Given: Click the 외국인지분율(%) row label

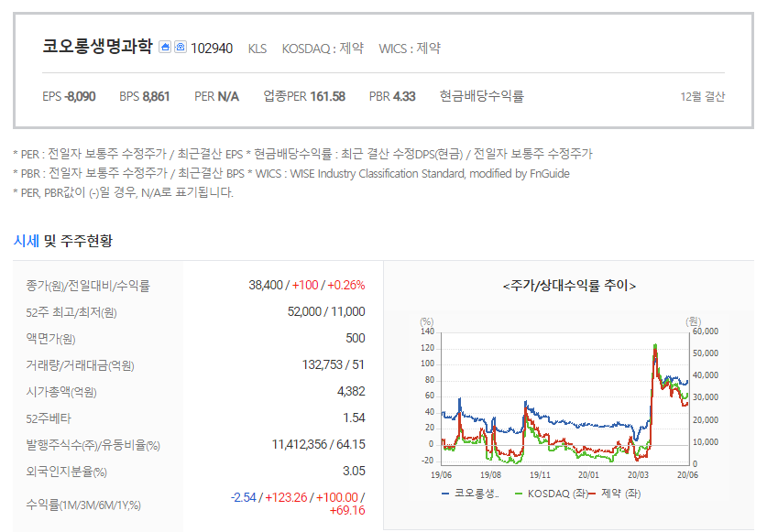Looking at the screenshot, I should pyautogui.click(x=67, y=472).
